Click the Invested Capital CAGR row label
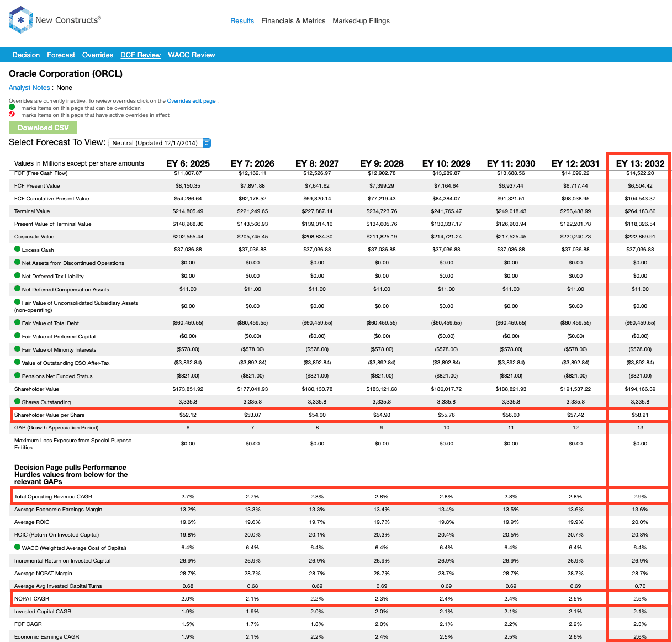Viewport: 672px width, 642px height. pos(43,611)
